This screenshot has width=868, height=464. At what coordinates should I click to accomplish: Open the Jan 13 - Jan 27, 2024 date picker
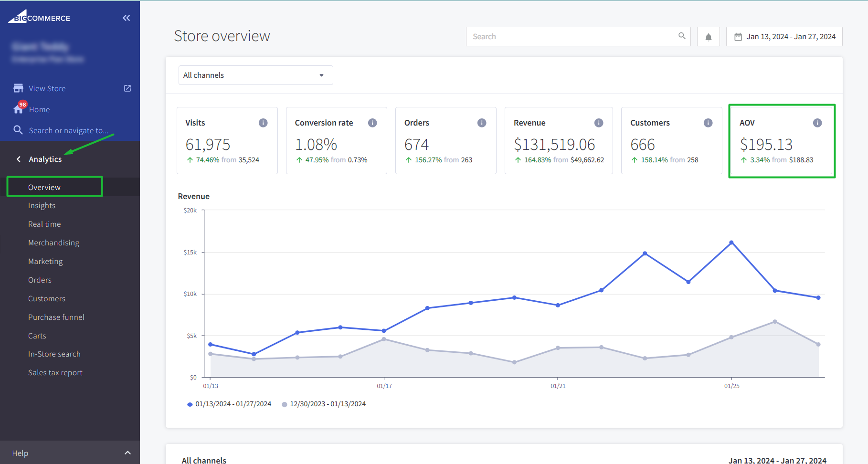pos(784,37)
